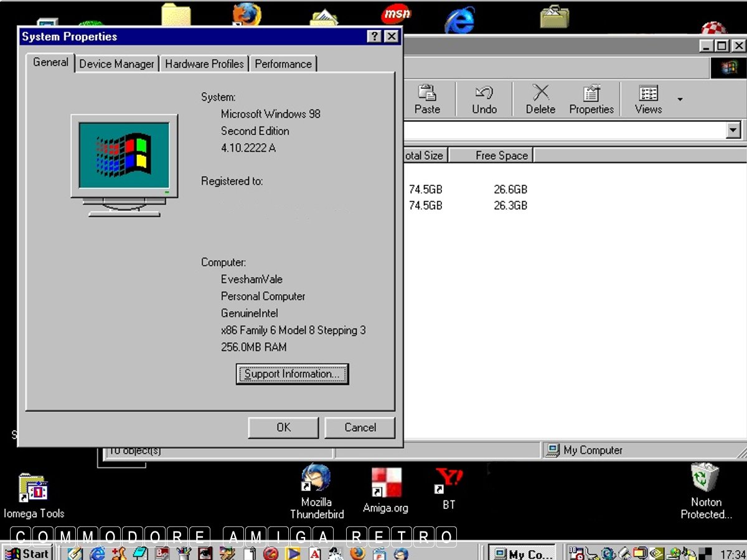This screenshot has height=560, width=747.
Task: Click the MSN desktop icon
Action: click(396, 14)
